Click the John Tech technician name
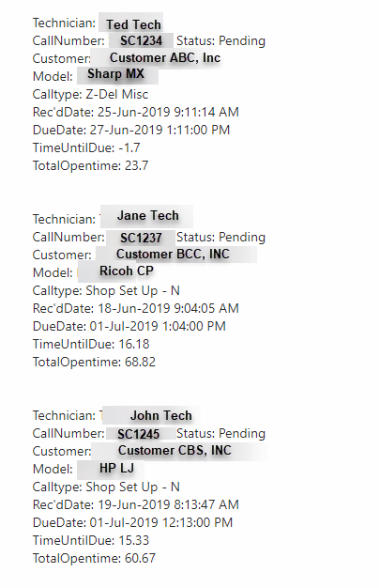This screenshot has height=588, width=380. [x=161, y=415]
